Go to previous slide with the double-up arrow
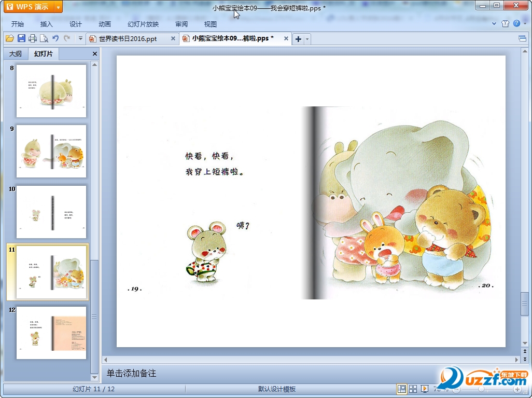 (x=525, y=351)
